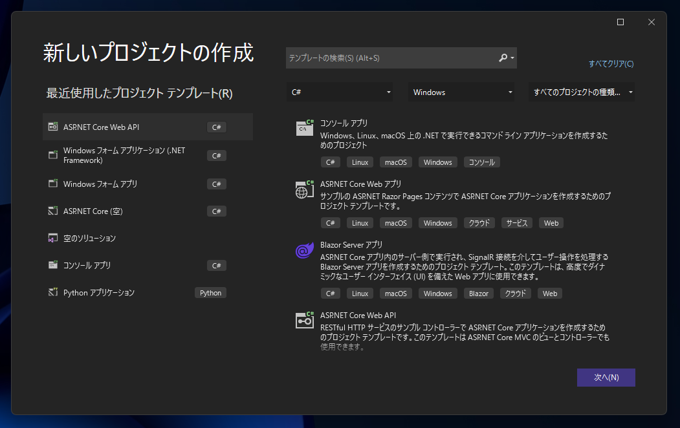Select Windows フォーム アプリケーション (.NET Framework) recent item
This screenshot has width=680, height=428.
point(147,155)
